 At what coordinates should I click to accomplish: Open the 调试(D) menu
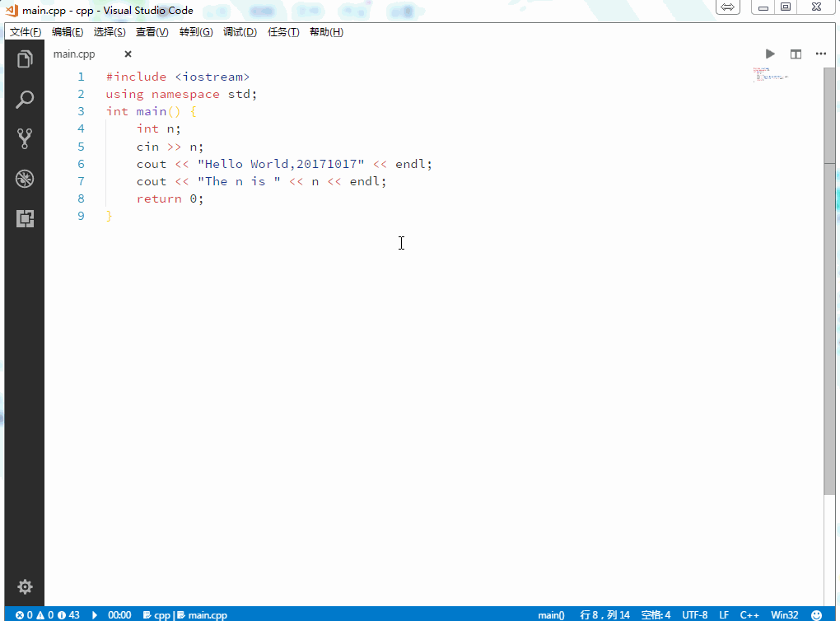240,32
